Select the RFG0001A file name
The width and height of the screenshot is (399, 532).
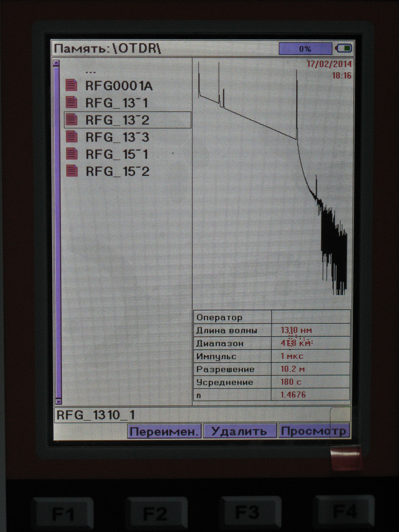(119, 86)
